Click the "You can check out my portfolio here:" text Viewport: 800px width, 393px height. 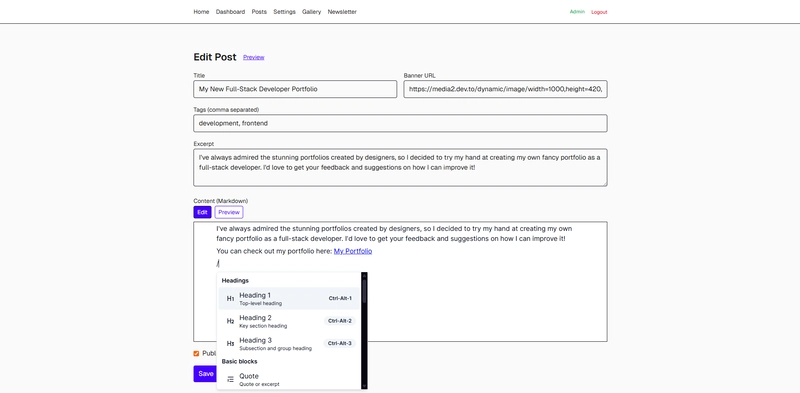(274, 251)
